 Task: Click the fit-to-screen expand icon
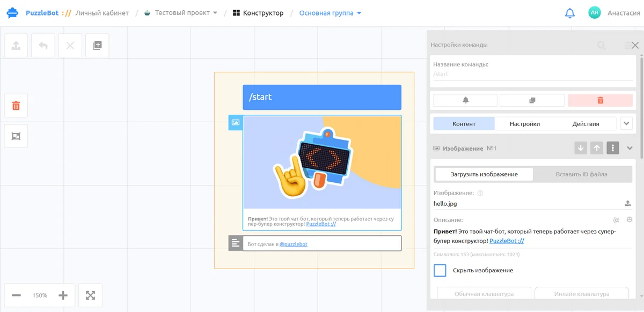tap(90, 295)
